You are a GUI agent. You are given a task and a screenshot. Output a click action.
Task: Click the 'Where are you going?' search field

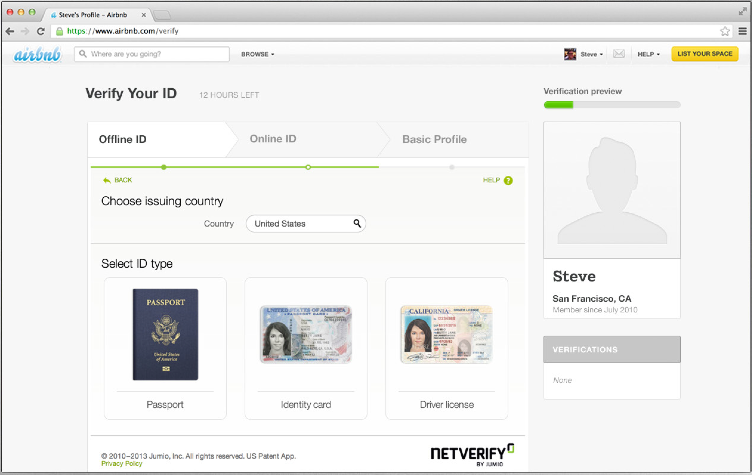pos(152,54)
